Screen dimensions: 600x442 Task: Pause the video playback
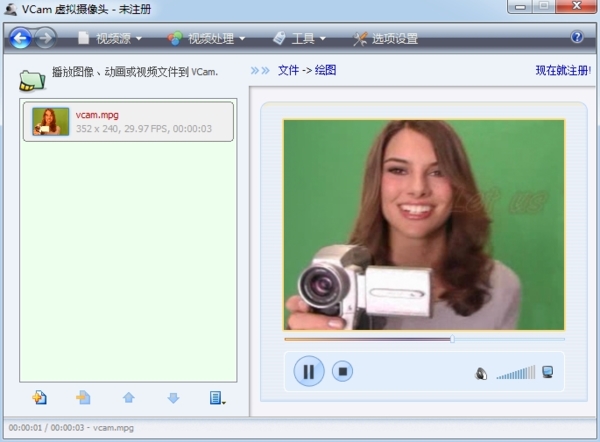(308, 372)
